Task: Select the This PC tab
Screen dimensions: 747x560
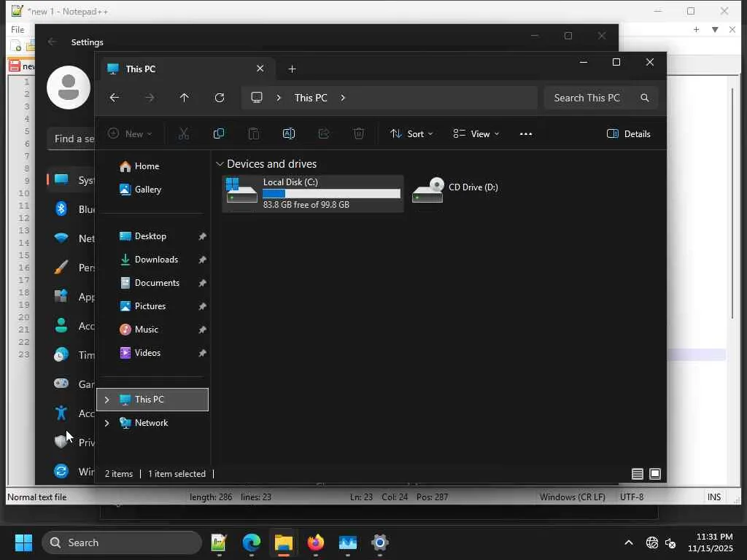Action: [186, 69]
